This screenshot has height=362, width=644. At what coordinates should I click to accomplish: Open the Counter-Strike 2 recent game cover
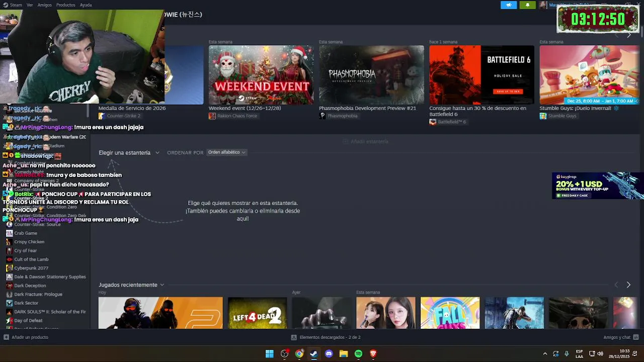(160, 313)
